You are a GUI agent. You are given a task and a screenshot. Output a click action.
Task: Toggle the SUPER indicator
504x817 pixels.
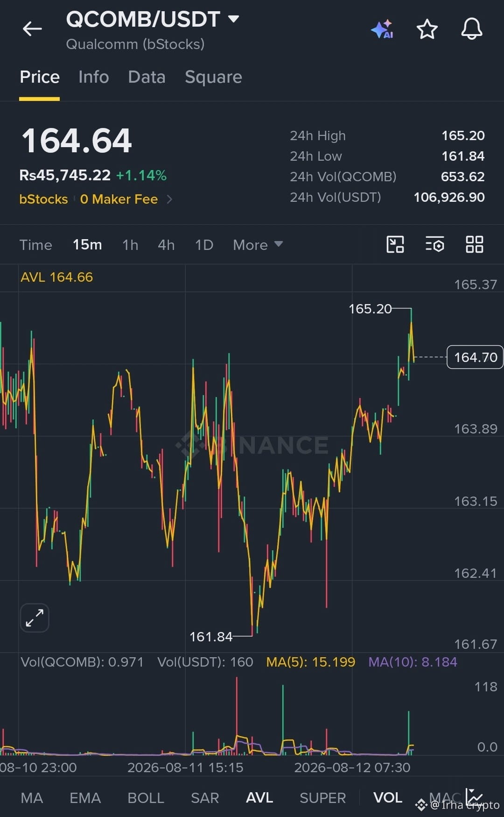(322, 798)
